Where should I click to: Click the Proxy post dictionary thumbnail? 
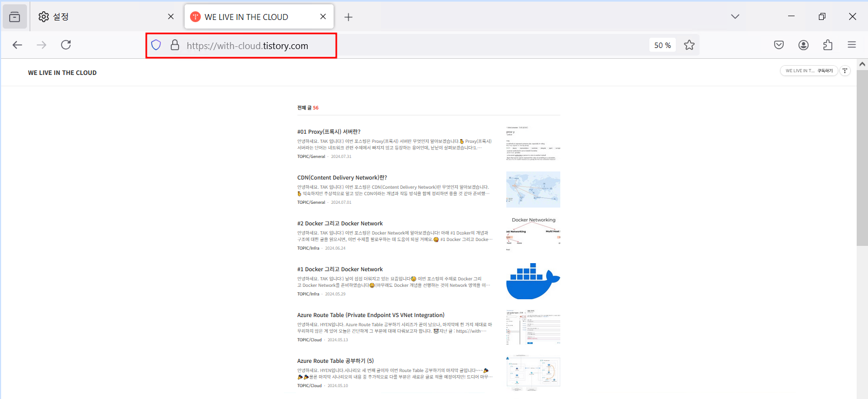tap(533, 143)
